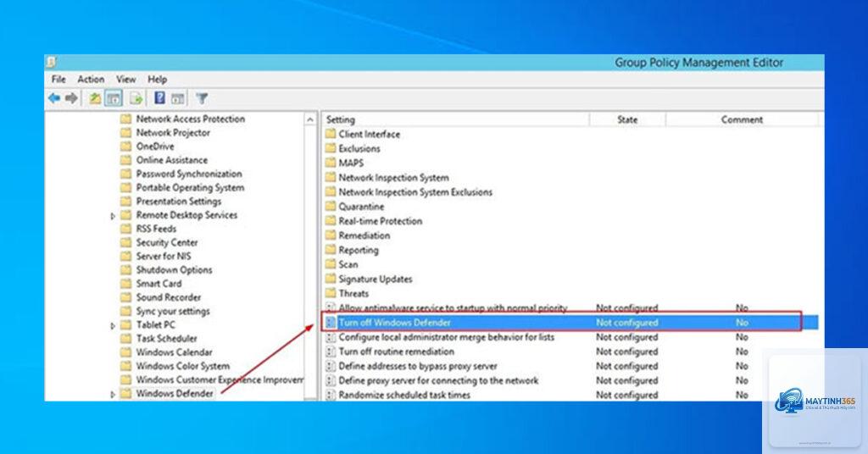The width and height of the screenshot is (868, 454).
Task: Go back using the blue left arrow
Action: (x=54, y=98)
